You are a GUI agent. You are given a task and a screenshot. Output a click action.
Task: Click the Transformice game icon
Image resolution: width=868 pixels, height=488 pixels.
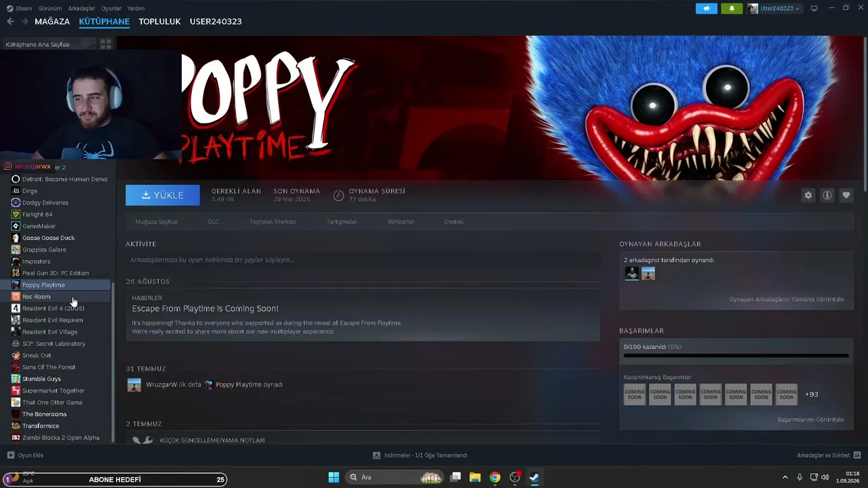point(16,426)
